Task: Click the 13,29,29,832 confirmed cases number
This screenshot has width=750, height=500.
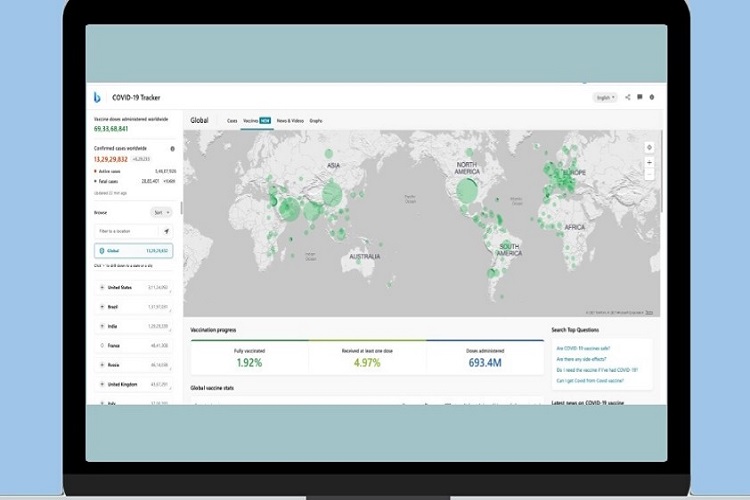Action: pos(110,159)
